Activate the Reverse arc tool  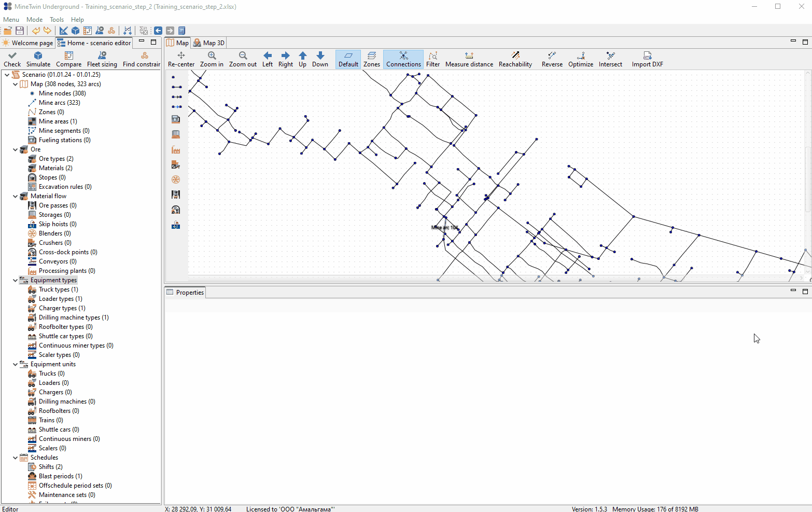pos(552,59)
